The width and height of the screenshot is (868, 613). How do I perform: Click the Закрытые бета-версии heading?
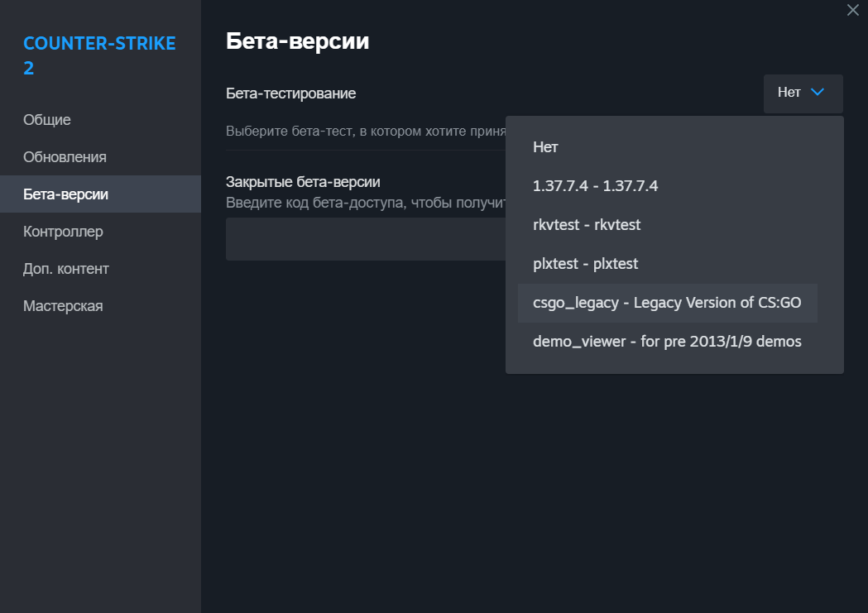click(x=303, y=182)
